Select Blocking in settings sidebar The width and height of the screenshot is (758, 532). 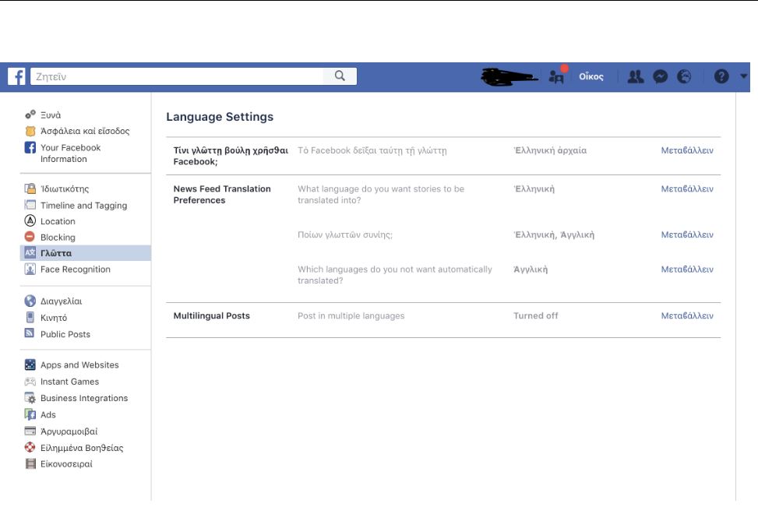coord(58,238)
